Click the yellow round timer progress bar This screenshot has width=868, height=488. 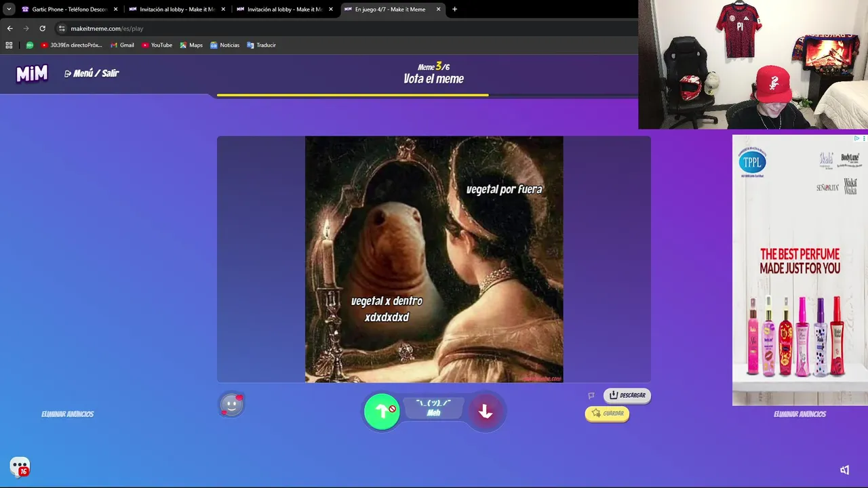coord(353,96)
